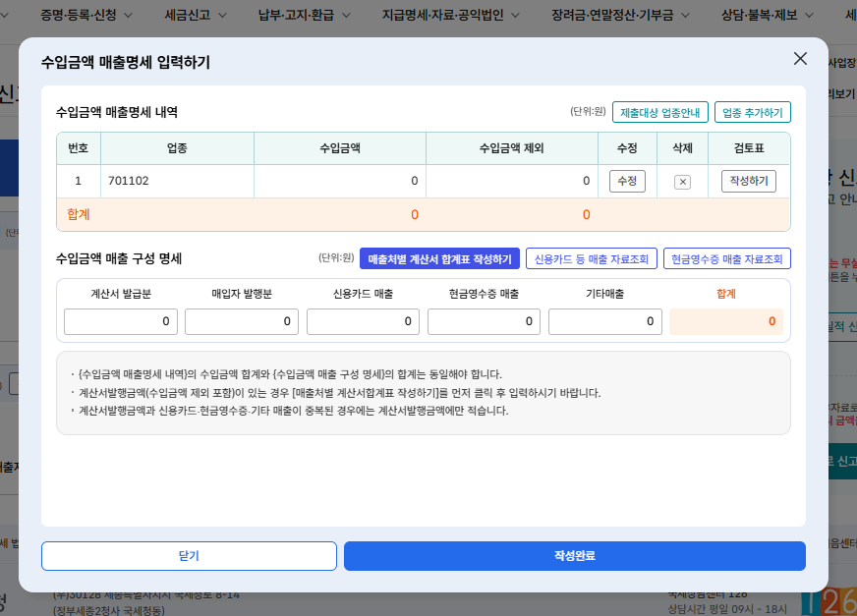Expand chevron next to 상담·불복·제보
The width and height of the screenshot is (857, 616).
coord(810,16)
